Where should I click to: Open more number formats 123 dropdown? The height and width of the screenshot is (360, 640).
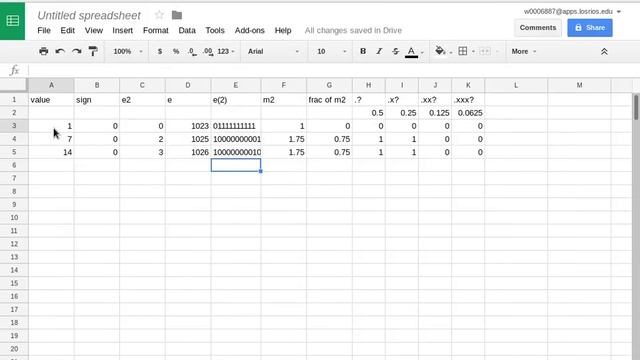pos(226,51)
